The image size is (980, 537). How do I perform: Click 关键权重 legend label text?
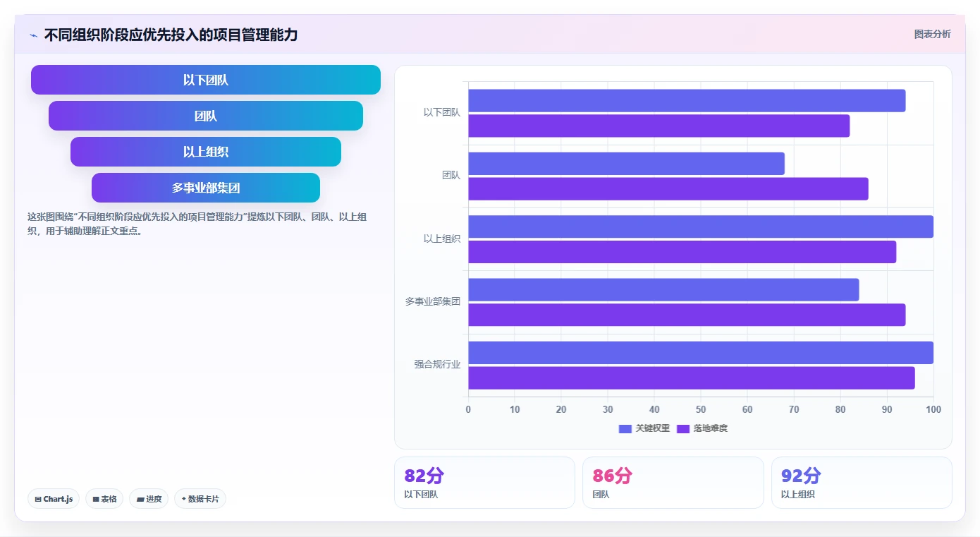pyautogui.click(x=653, y=428)
